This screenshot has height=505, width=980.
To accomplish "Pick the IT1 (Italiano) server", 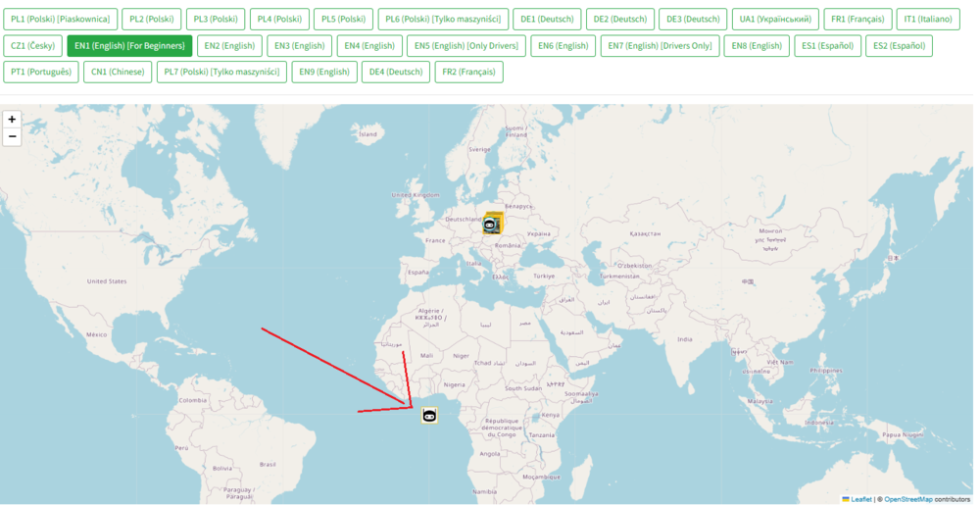I will [x=927, y=19].
